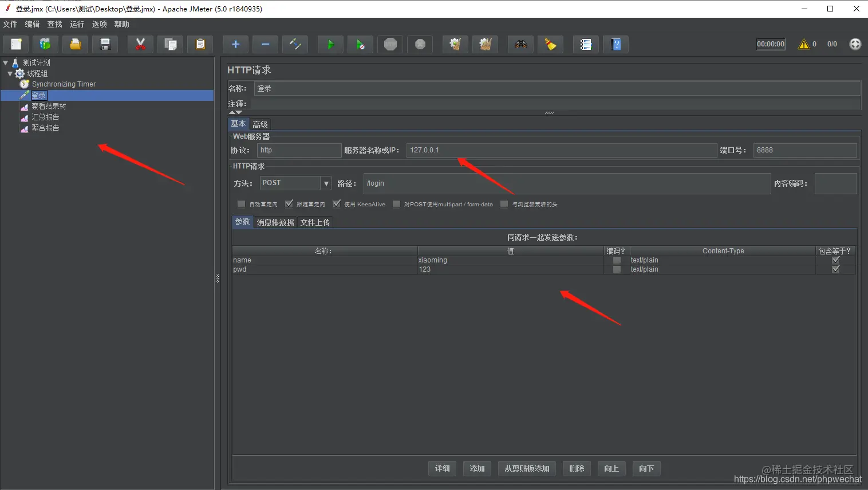Click the 添加 button
This screenshot has height=490, width=868.
coord(478,468)
